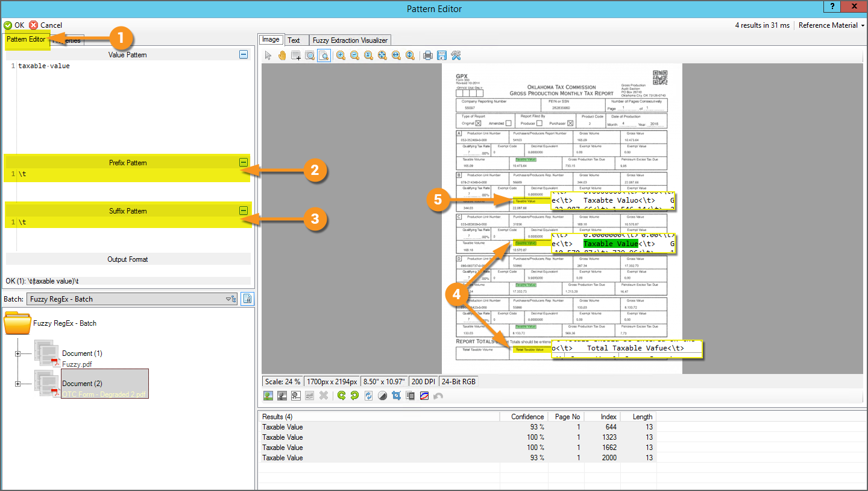Click the crop icon in bottom toolbar
This screenshot has width=868, height=491.
tap(397, 396)
